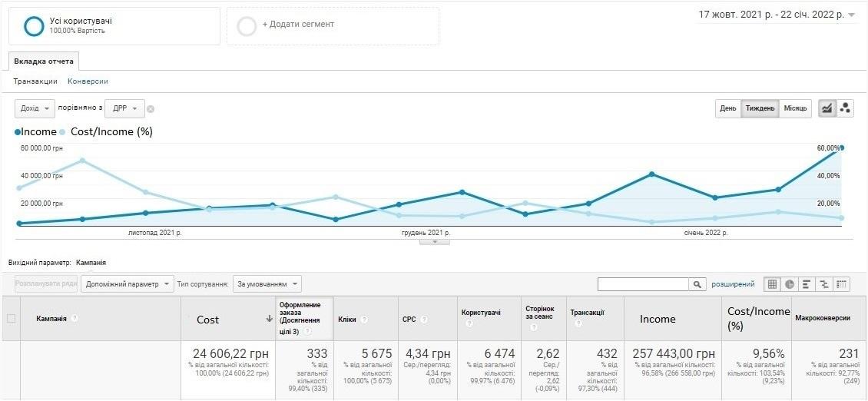Open help icon under Трансакції header
The width and height of the screenshot is (868, 401).
point(578,323)
